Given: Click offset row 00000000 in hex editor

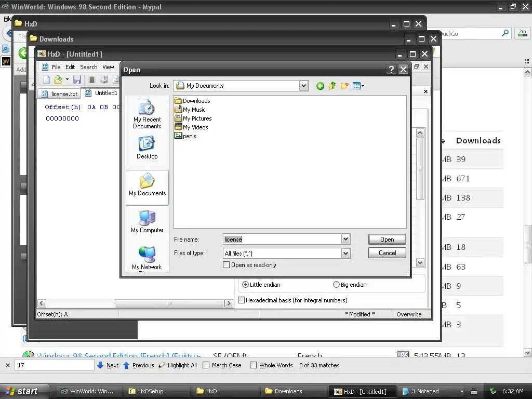Looking at the screenshot, I should coord(62,118).
